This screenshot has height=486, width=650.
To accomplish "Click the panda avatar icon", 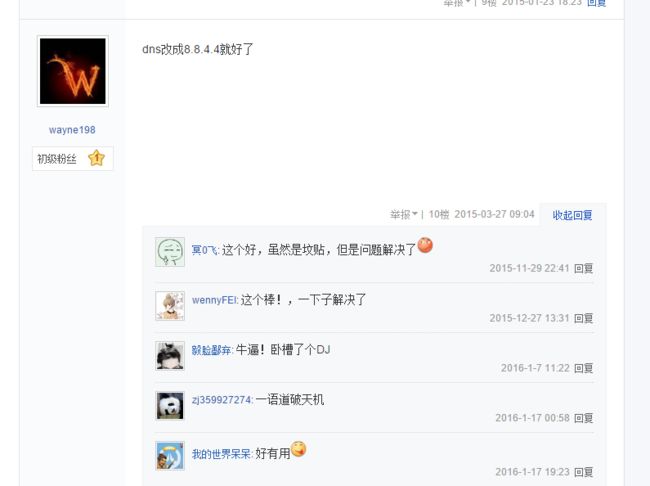I will point(170,406).
